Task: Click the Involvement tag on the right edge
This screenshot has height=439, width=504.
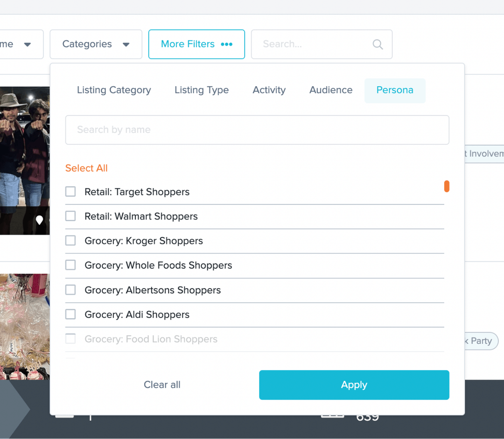Action: pos(485,153)
